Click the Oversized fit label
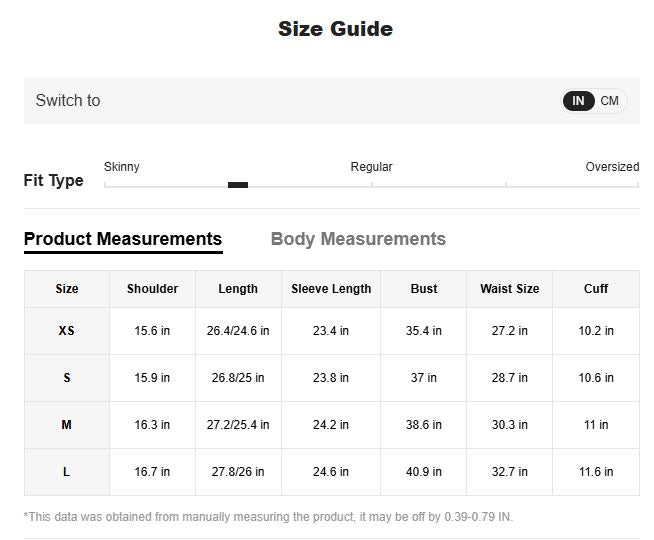 pyautogui.click(x=612, y=167)
